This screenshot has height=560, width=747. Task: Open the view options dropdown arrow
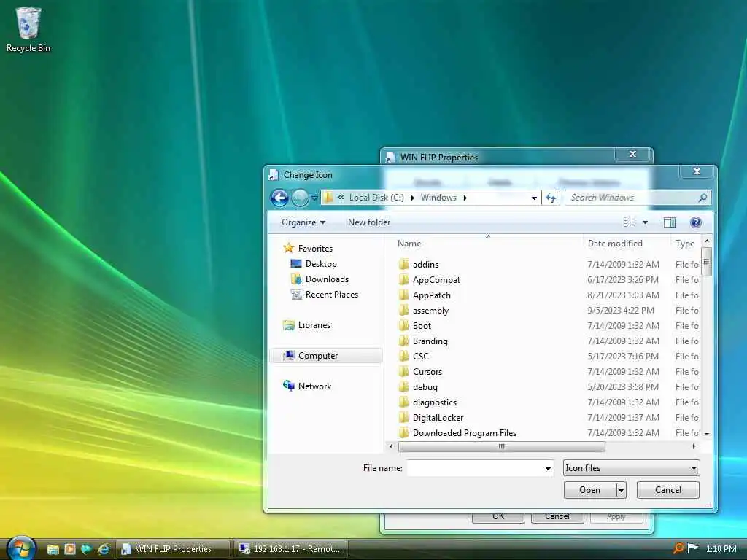point(645,222)
